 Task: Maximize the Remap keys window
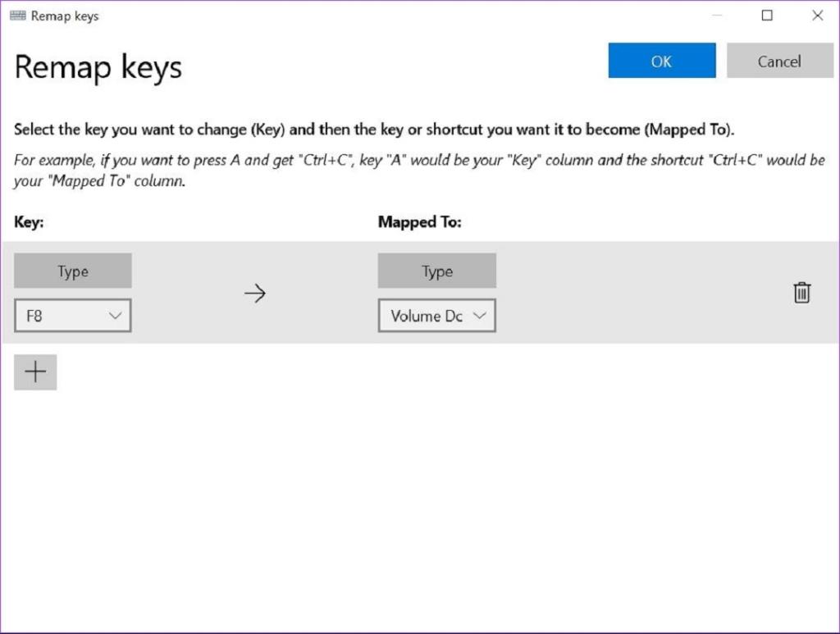tap(767, 16)
